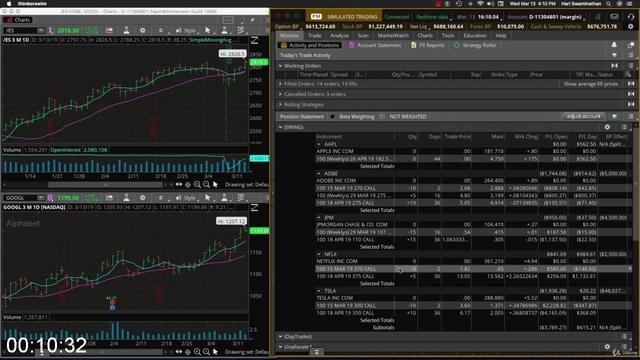The height and width of the screenshot is (360, 640).
Task: Click the pin icon in Charts window
Action: pos(253,20)
